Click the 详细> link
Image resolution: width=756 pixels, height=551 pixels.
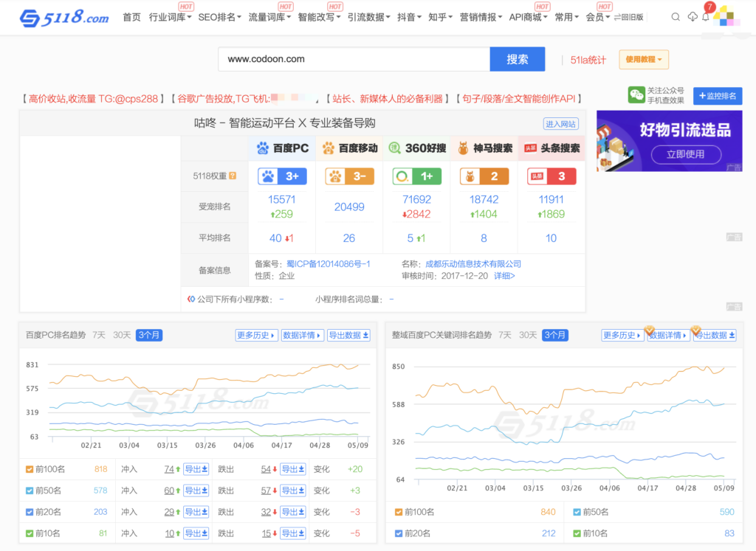[x=504, y=276]
